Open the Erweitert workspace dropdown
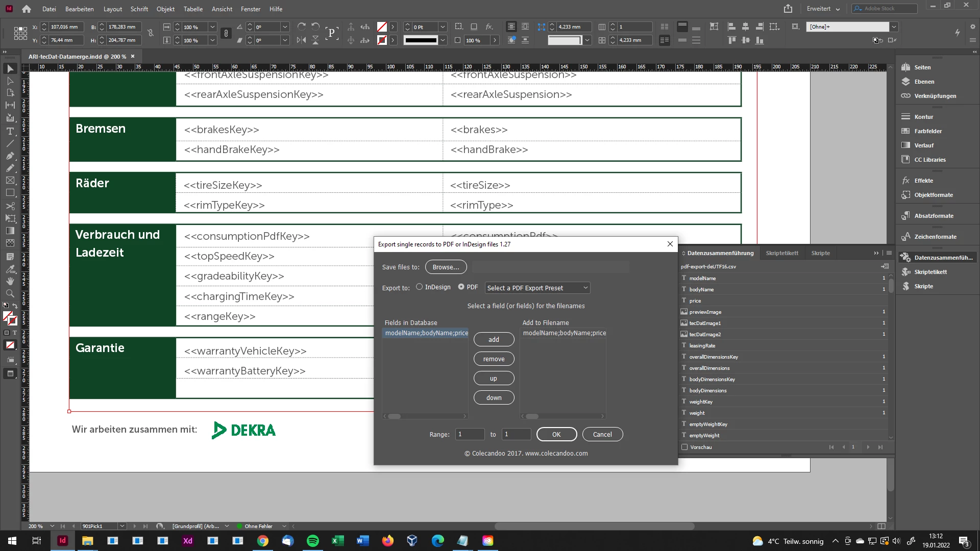 coord(823,9)
